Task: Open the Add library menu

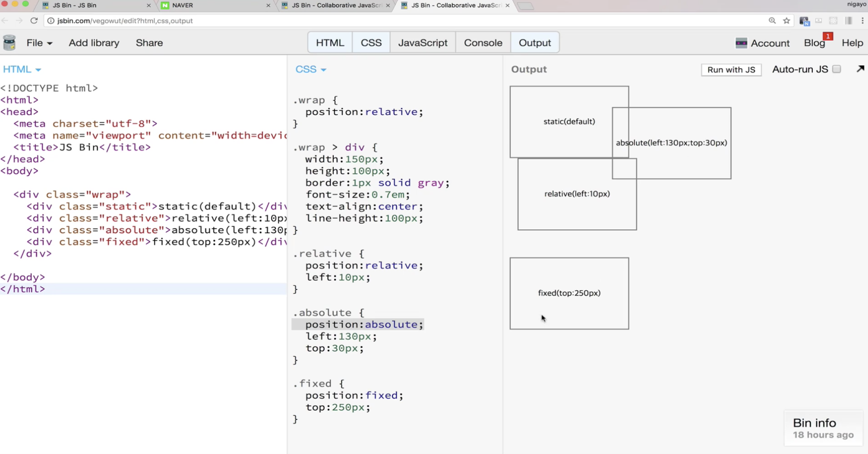Action: click(x=94, y=43)
